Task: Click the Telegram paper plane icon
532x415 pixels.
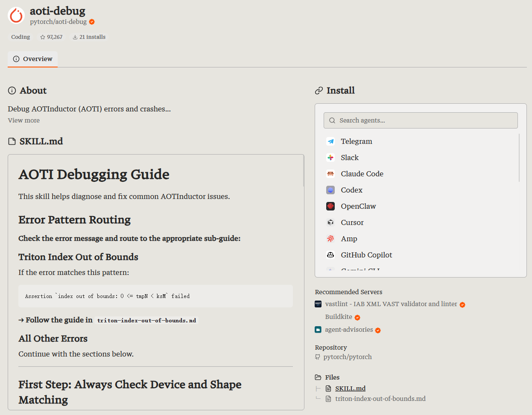Action: (x=330, y=141)
